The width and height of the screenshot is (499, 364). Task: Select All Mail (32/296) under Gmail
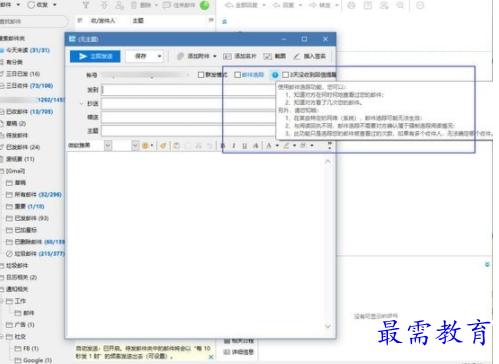pyautogui.click(x=38, y=195)
